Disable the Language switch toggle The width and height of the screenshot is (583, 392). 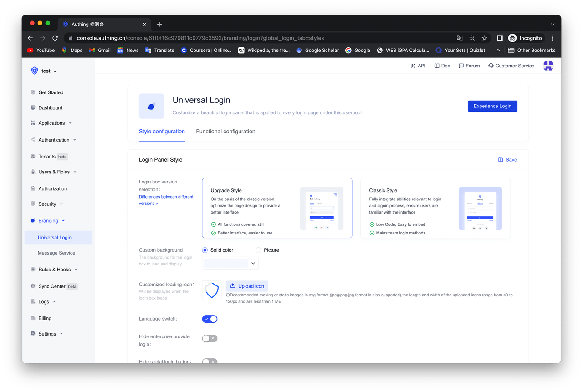(x=210, y=319)
